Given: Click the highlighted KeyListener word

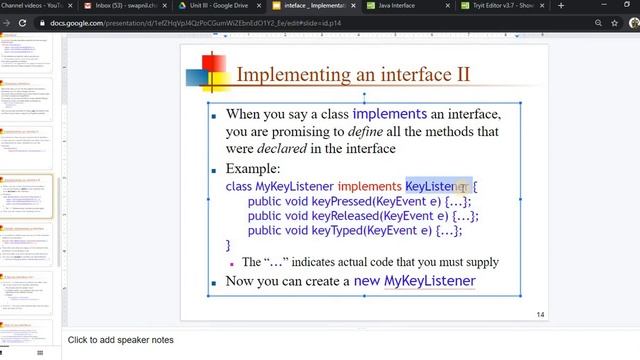Looking at the screenshot, I should coord(438,187).
